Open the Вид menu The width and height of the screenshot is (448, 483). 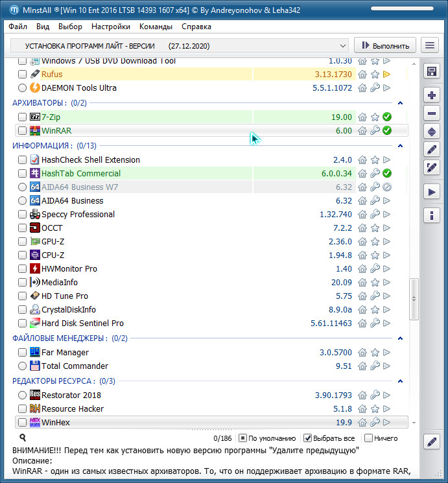pos(43,27)
